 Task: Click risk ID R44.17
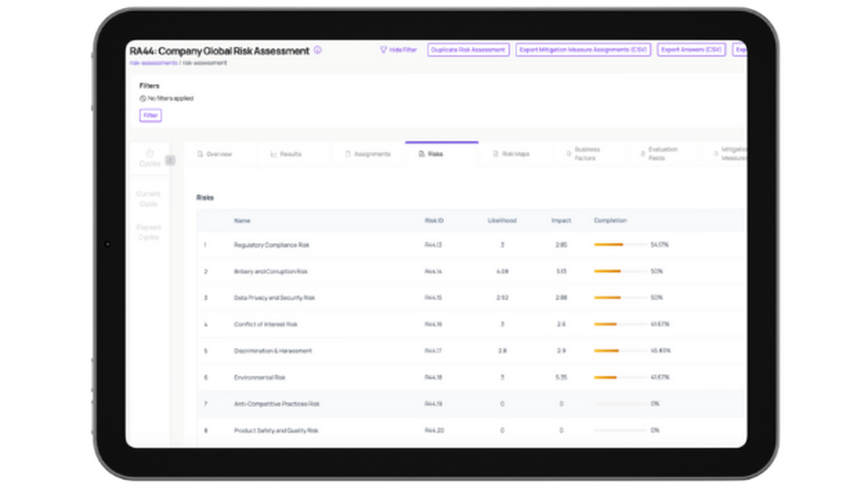[433, 352]
